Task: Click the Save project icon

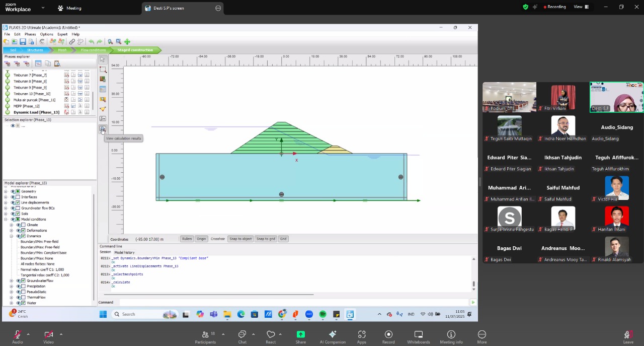Action: click(23, 42)
